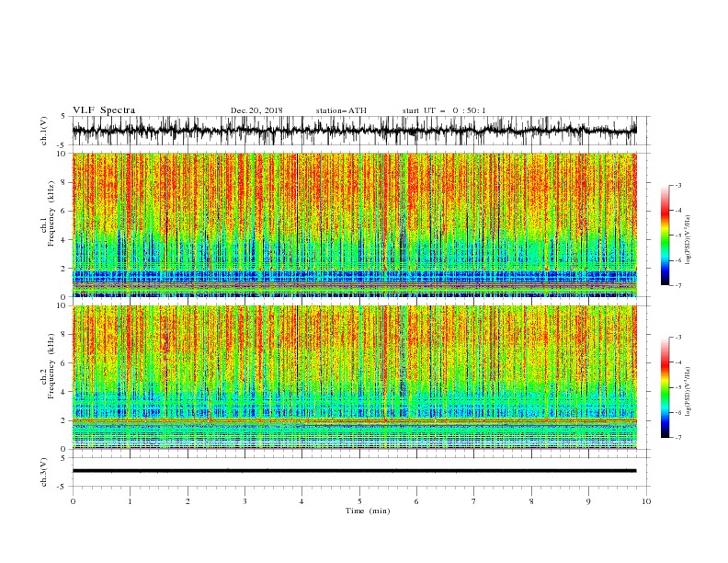Click the "7" tick on the time axis
728x563 pixels.
pyautogui.click(x=474, y=501)
